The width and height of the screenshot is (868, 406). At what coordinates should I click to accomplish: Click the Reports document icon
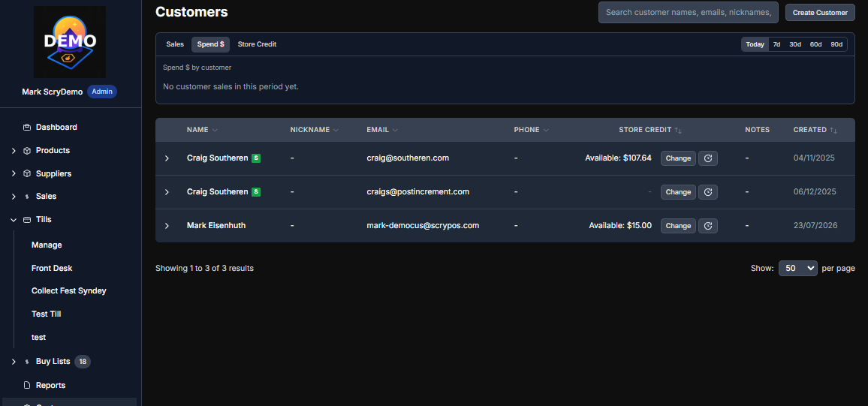26,385
